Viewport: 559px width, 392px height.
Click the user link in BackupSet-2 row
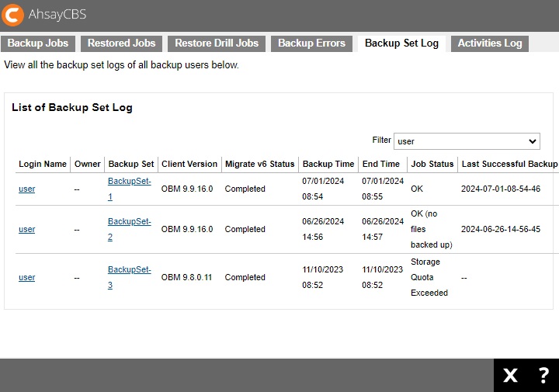point(26,229)
